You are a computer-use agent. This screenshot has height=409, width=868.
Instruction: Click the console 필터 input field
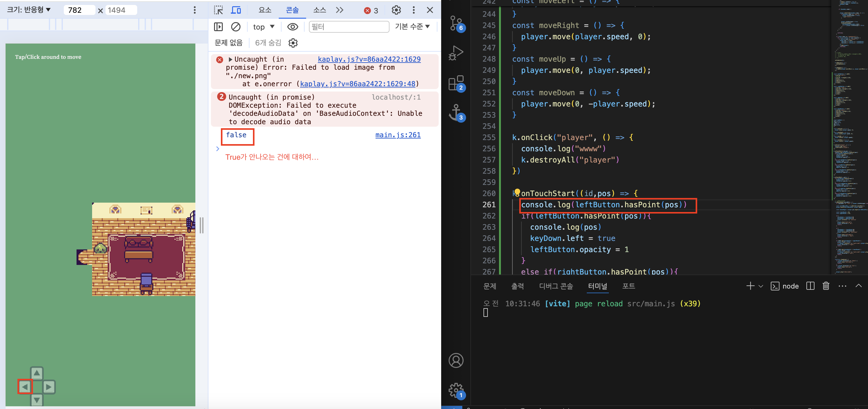(349, 27)
